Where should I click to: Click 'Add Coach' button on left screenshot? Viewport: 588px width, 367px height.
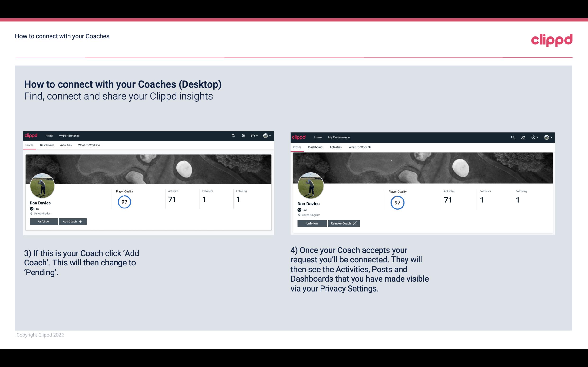72,221
